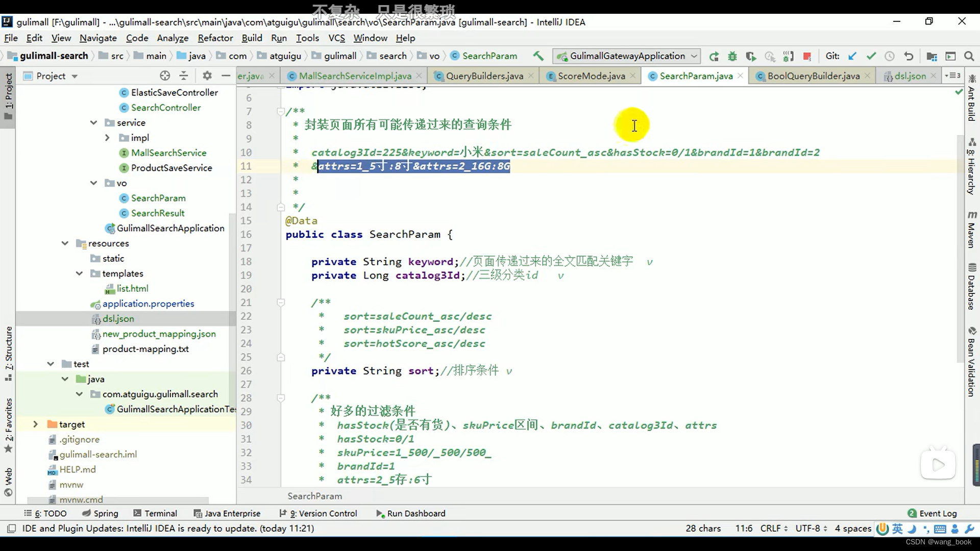Select QueryBuilders.java editor tab
Viewport: 980px width, 551px height.
tap(484, 76)
